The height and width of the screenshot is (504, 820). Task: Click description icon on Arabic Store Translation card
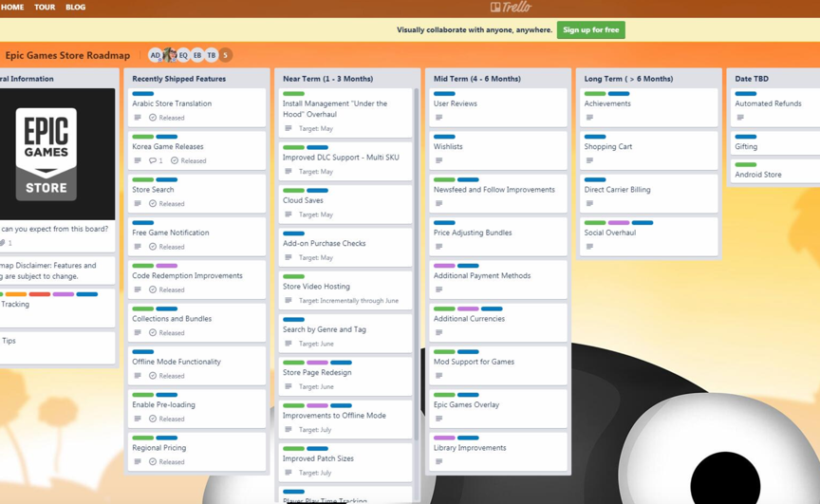(x=138, y=118)
